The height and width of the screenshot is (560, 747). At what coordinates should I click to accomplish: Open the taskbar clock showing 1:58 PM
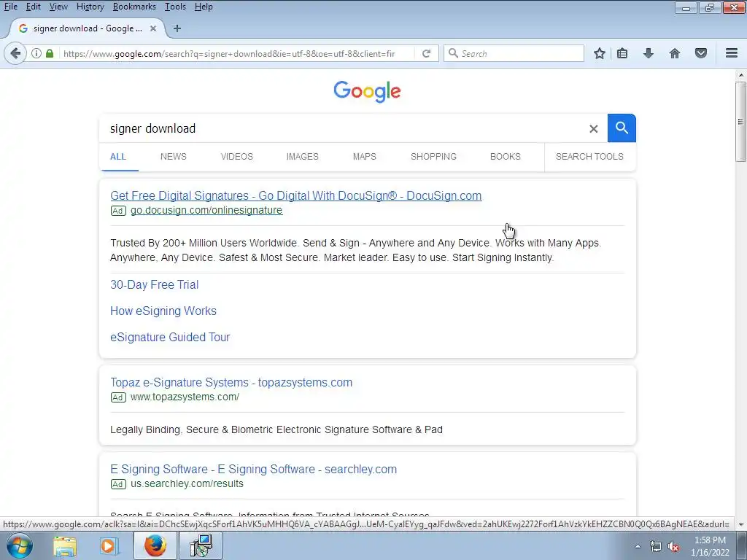pos(710,546)
